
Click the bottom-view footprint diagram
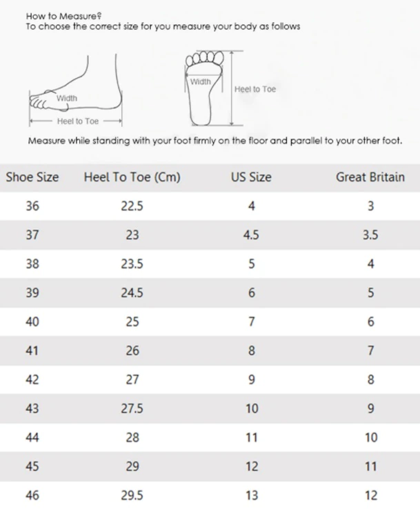pos(204,88)
